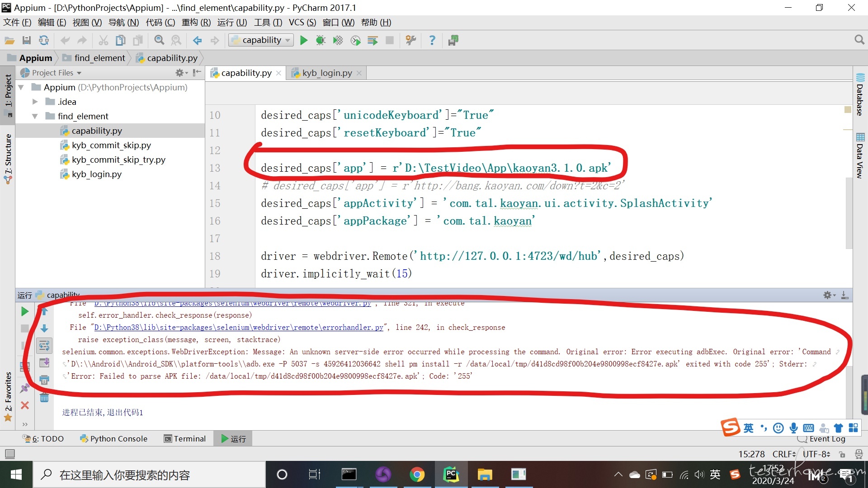Switch to the kyb_login.py editor tab
Viewport: 868px width, 488px height.
tap(327, 73)
